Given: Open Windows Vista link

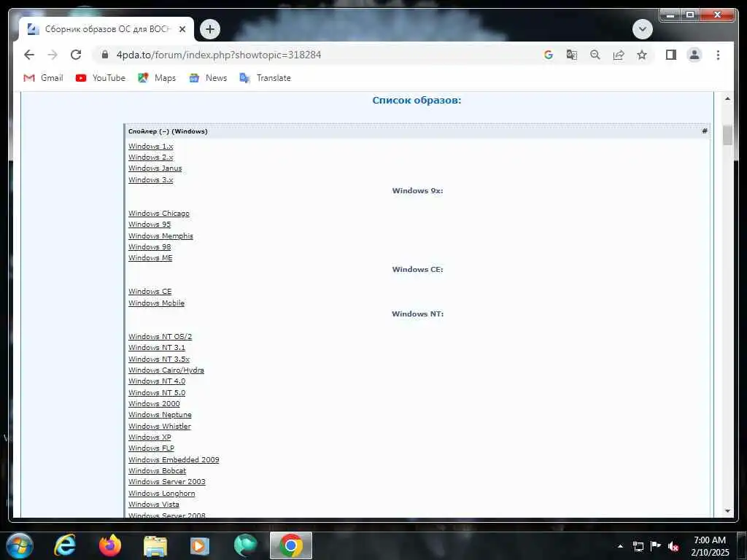Looking at the screenshot, I should click(x=153, y=505).
